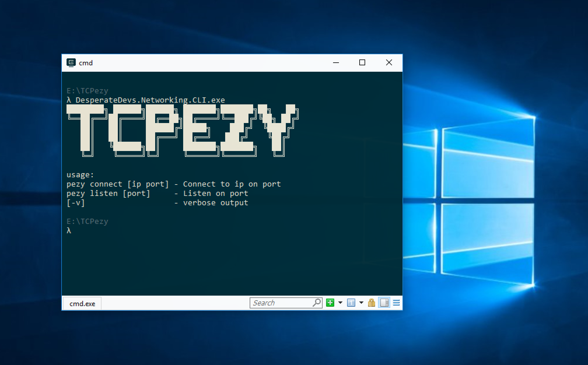Click the magnifier icon in the Search box

[316, 303]
